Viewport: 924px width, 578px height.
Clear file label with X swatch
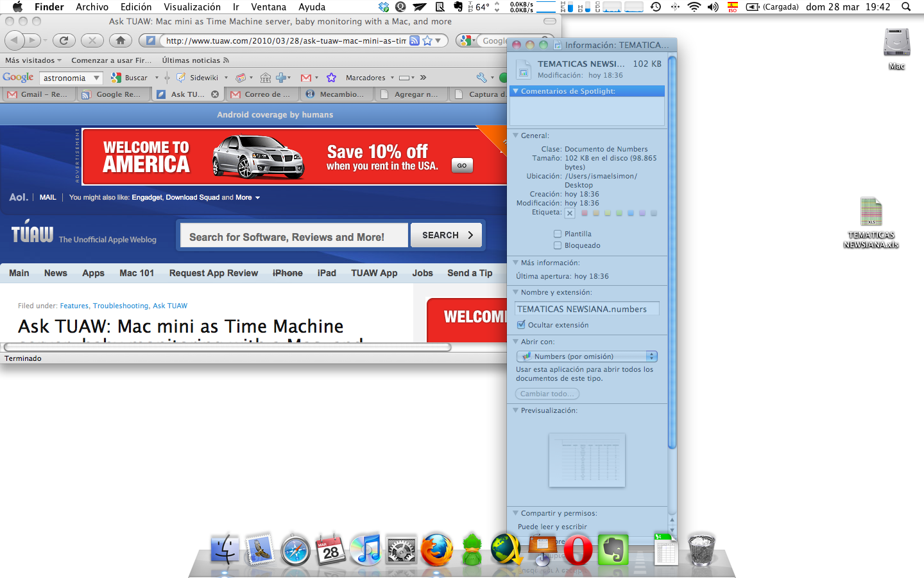[570, 213]
